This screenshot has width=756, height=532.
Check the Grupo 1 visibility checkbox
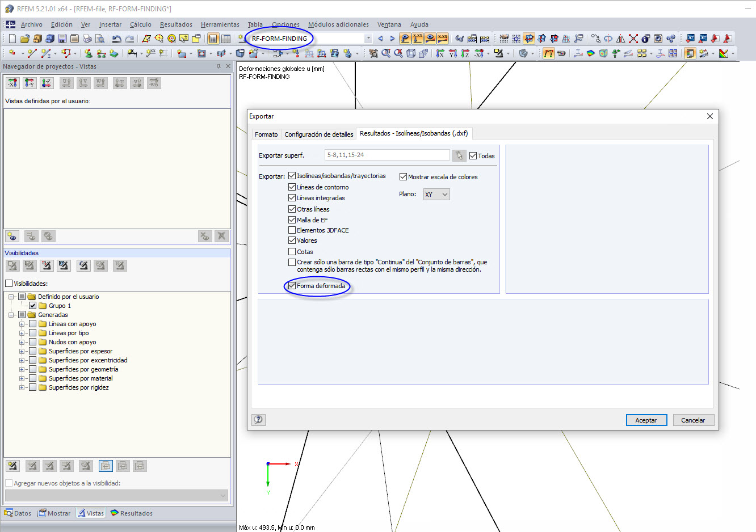(x=33, y=306)
